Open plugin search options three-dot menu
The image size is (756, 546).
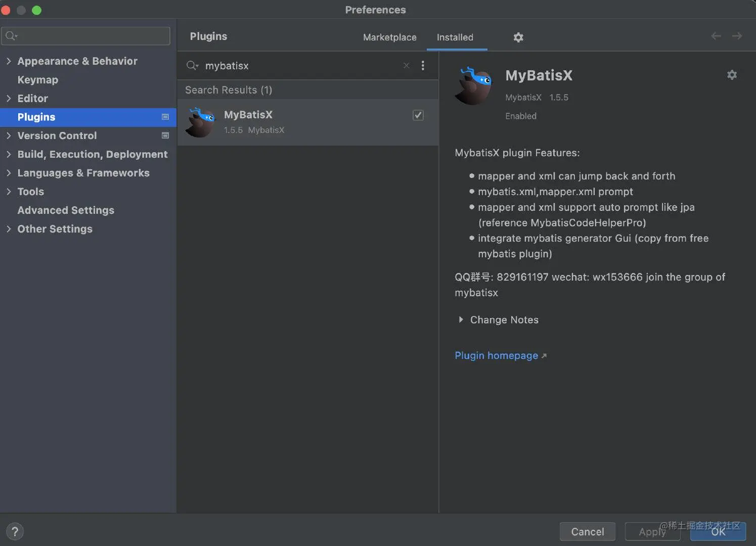[x=423, y=66]
